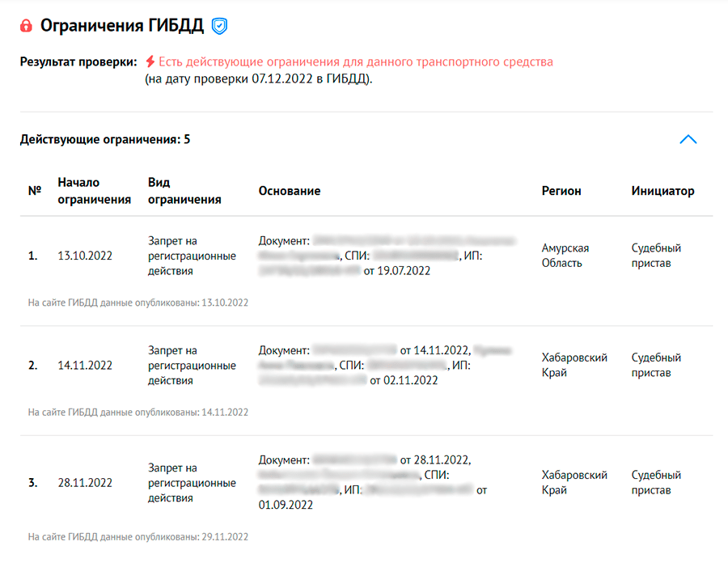
Task: Select the 13.10.2022 start date cell
Action: 85,256
